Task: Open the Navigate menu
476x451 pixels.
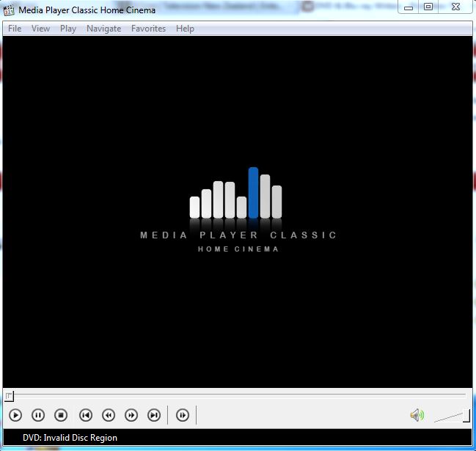Action: [x=104, y=29]
